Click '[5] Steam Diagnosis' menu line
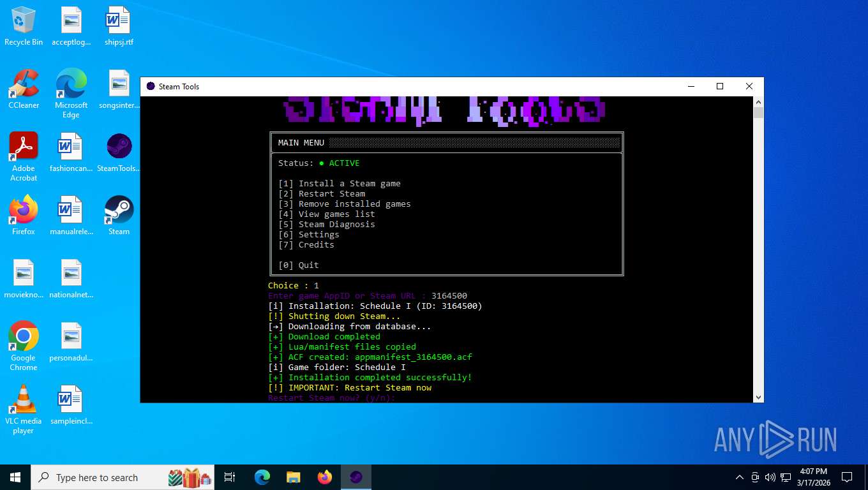This screenshot has height=490, width=868. coord(327,225)
